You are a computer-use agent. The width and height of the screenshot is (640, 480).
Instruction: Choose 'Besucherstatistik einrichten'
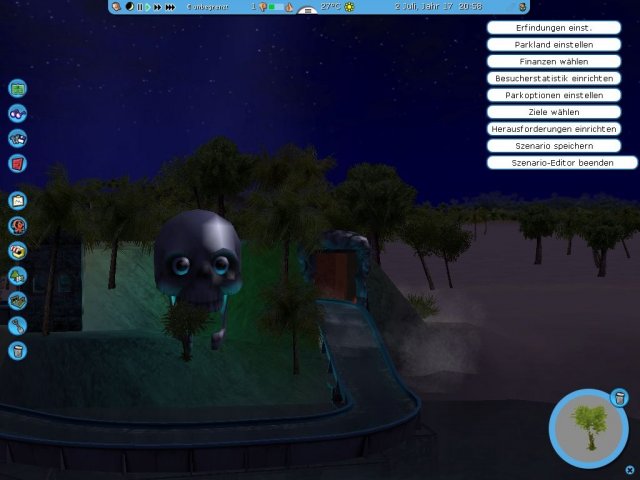(x=553, y=78)
